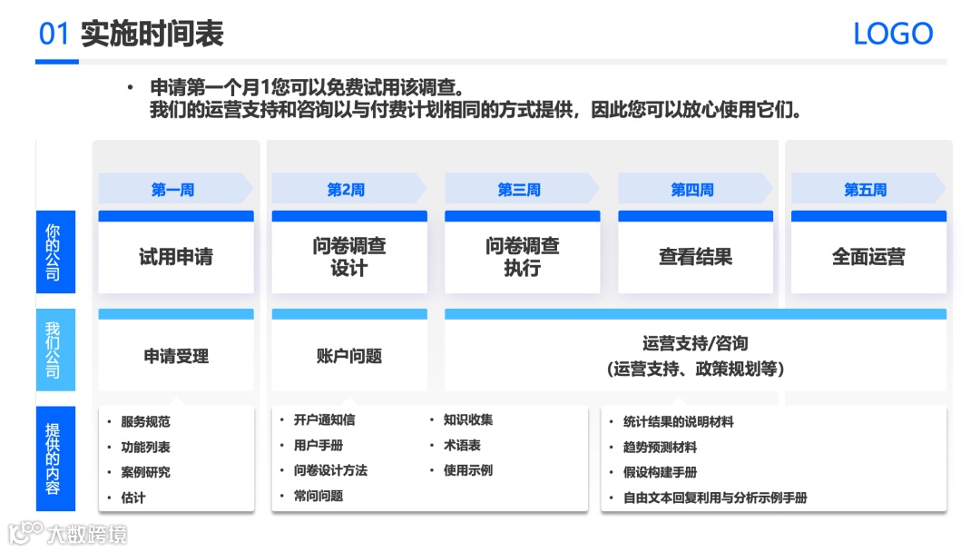Select the 第一周 week arrow header

coord(176,189)
